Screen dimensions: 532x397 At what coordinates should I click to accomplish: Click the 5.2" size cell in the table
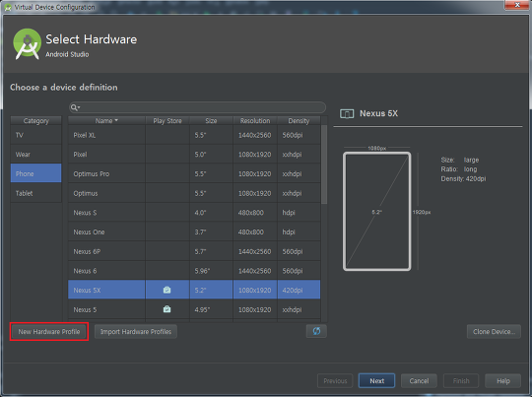[211, 290]
